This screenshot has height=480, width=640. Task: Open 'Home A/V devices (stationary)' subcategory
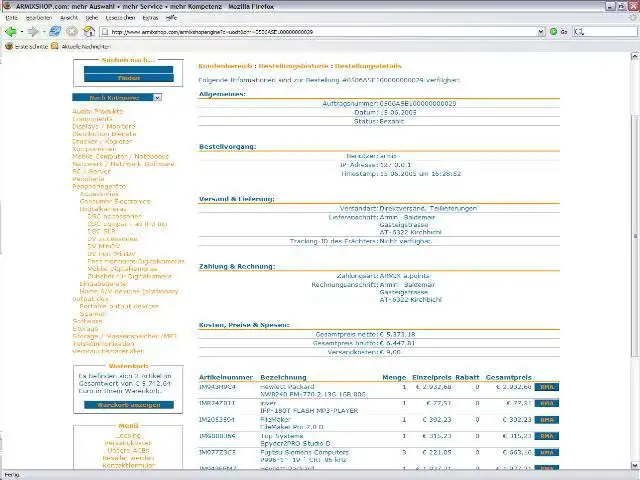[129, 291]
